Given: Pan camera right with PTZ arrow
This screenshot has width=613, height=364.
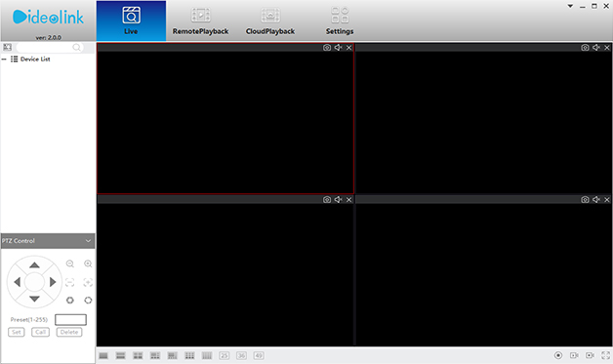Looking at the screenshot, I should [x=53, y=282].
